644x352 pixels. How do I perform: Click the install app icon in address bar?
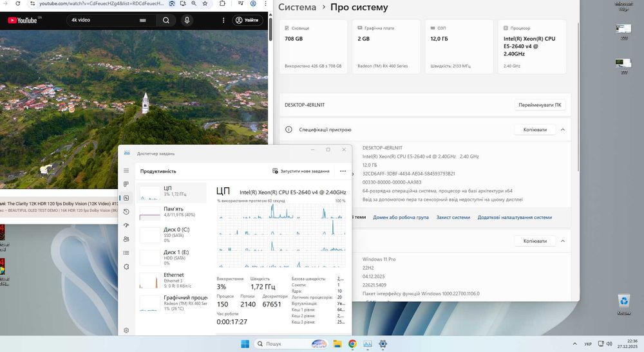183,3
